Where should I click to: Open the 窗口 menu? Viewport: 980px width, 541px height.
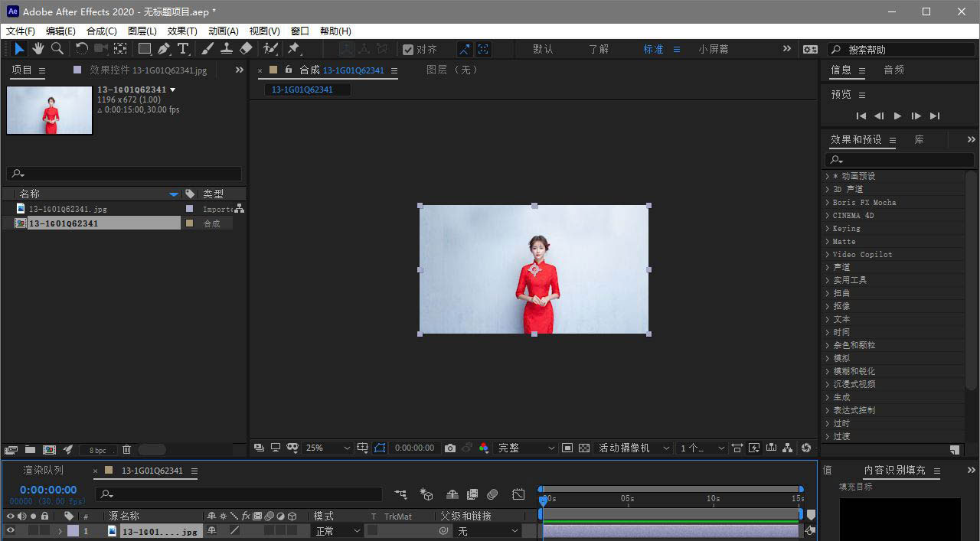pos(300,31)
